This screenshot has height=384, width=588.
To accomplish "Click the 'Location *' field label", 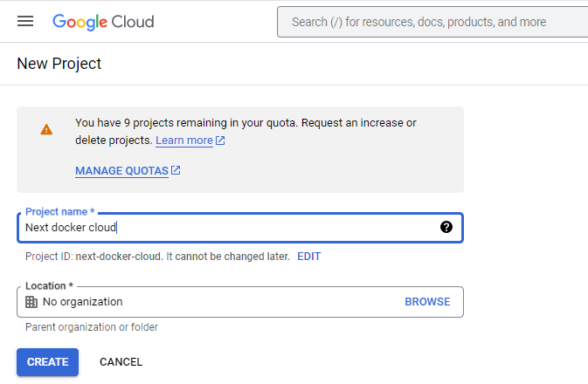I will point(49,286).
